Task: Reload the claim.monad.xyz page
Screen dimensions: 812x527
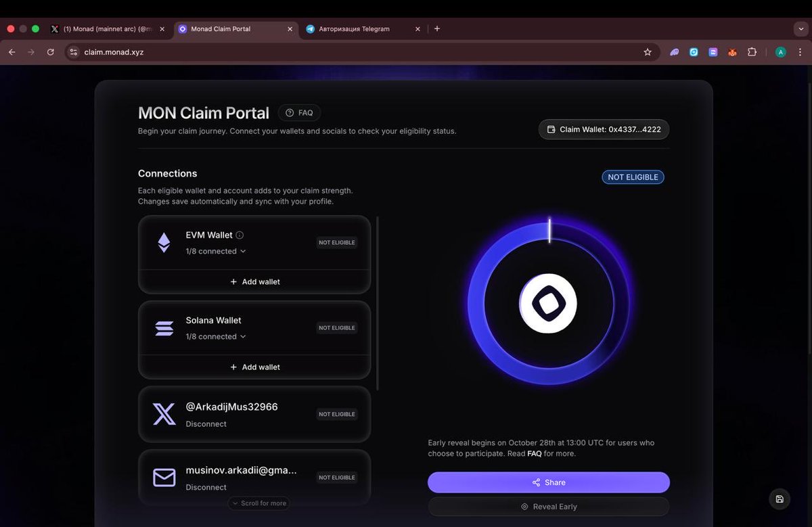Action: pos(50,52)
